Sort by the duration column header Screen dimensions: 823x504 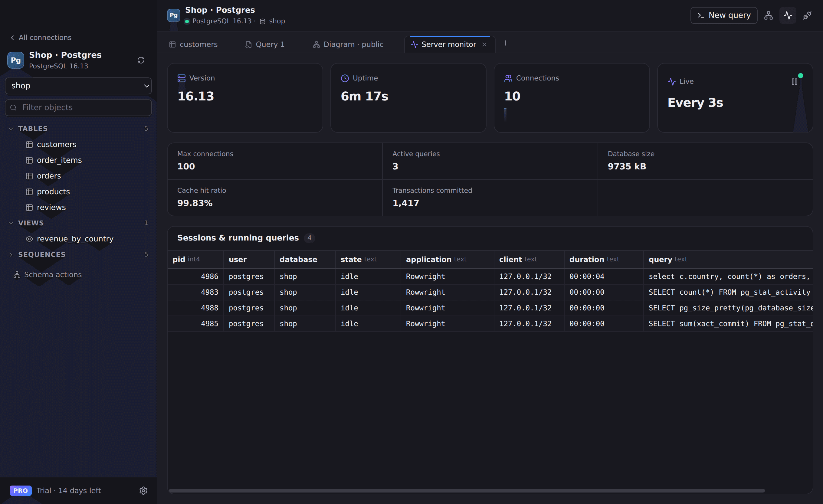[x=604, y=259]
